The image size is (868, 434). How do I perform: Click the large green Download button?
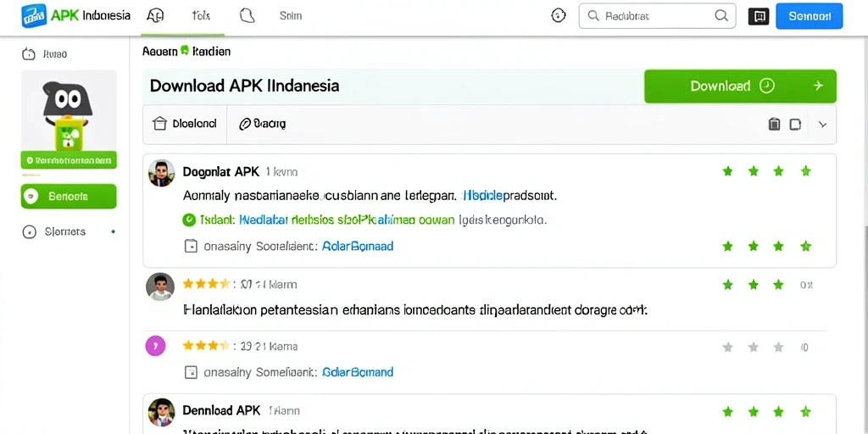pyautogui.click(x=740, y=86)
